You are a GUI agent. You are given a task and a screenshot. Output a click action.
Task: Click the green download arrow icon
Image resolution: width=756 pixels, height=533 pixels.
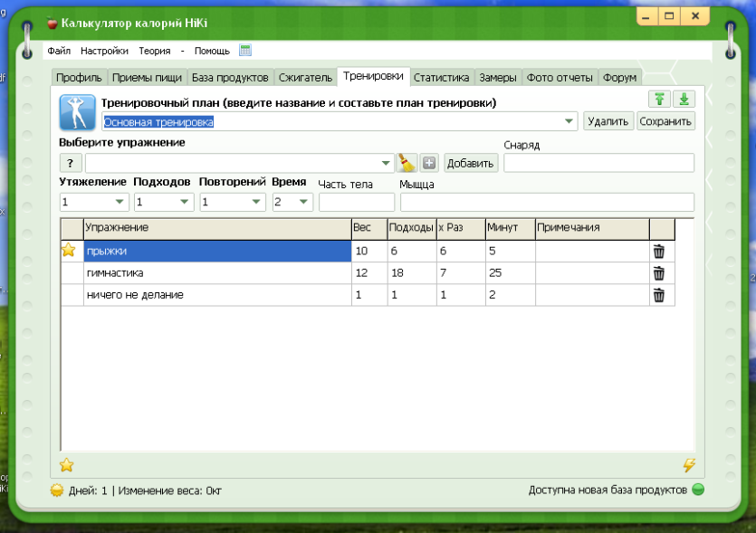tap(684, 100)
